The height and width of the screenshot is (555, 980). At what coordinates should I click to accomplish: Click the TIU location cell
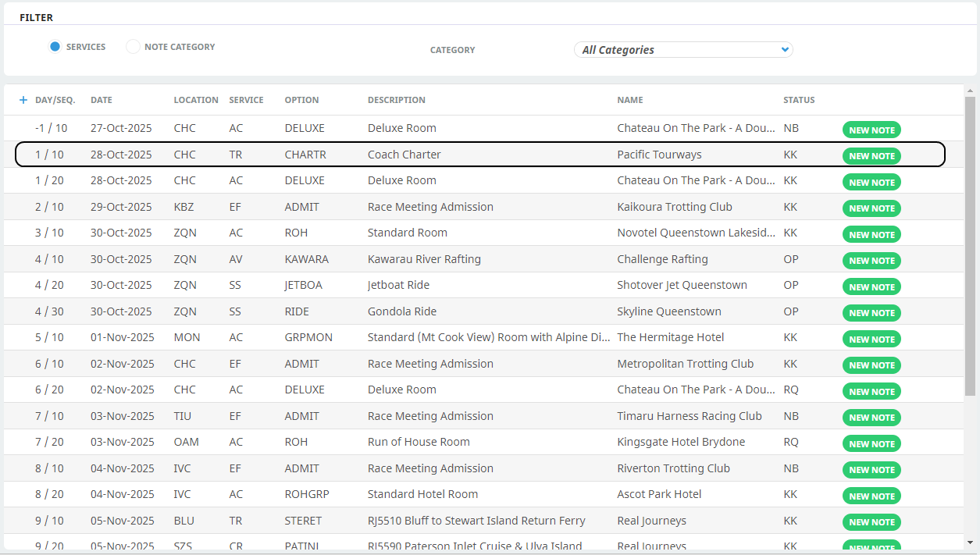(183, 416)
